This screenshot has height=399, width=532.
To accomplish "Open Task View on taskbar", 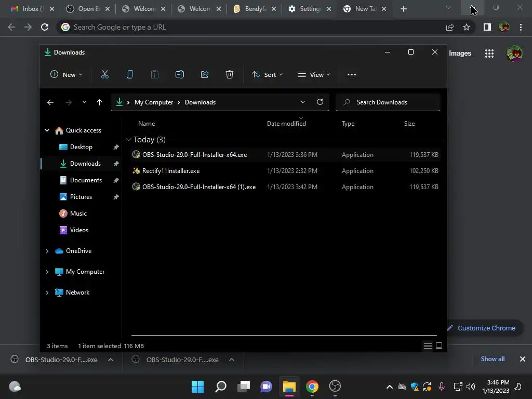I will click(244, 387).
